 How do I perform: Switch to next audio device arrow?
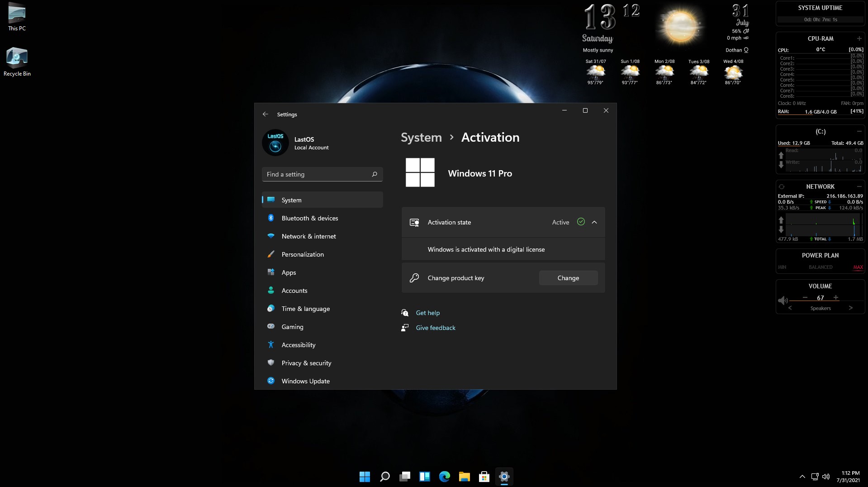click(x=851, y=308)
